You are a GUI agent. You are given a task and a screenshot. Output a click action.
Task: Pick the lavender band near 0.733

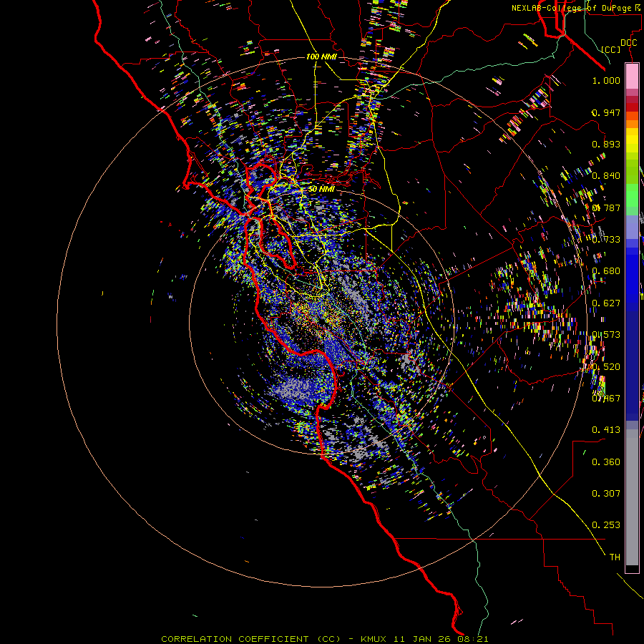click(632, 227)
